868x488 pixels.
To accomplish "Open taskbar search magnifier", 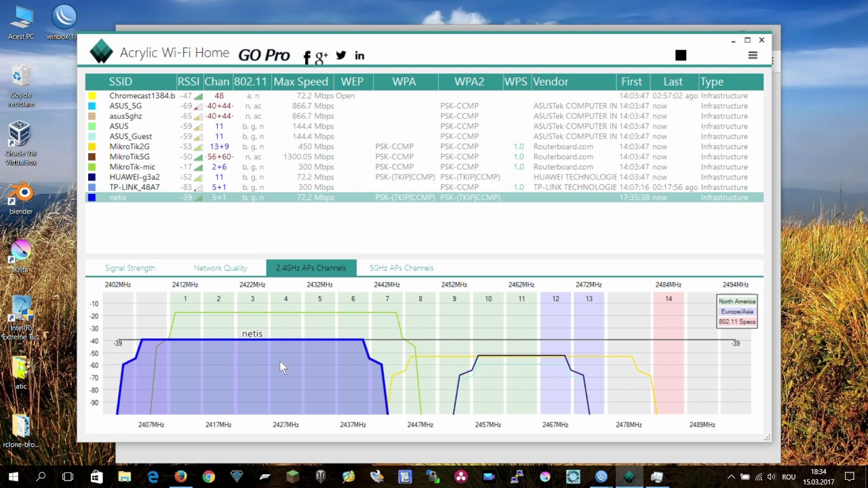I will (x=41, y=476).
